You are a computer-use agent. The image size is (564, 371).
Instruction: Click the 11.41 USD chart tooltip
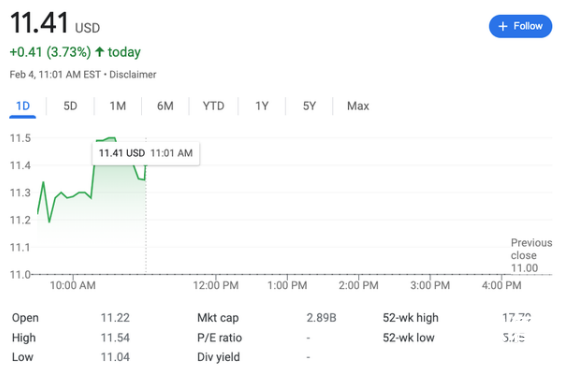tap(146, 153)
